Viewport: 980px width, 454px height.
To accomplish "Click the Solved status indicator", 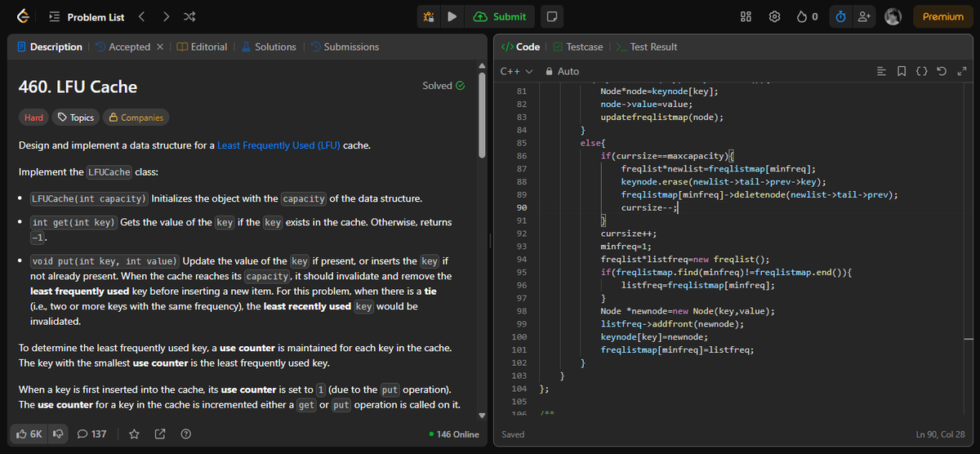I will pyautogui.click(x=443, y=86).
